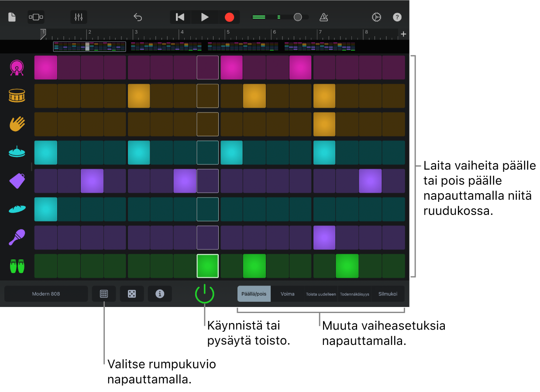Select the hand clap row icon
This screenshot has height=392, width=540.
coord(17,124)
